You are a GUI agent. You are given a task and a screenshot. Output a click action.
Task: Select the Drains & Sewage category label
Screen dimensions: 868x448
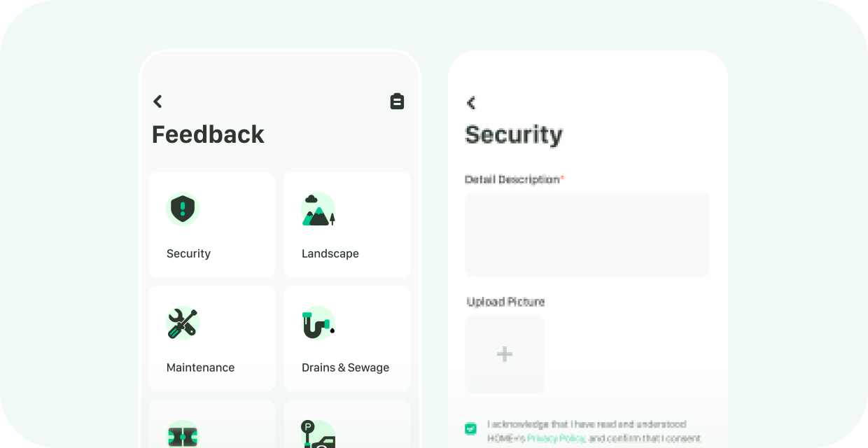click(x=345, y=367)
